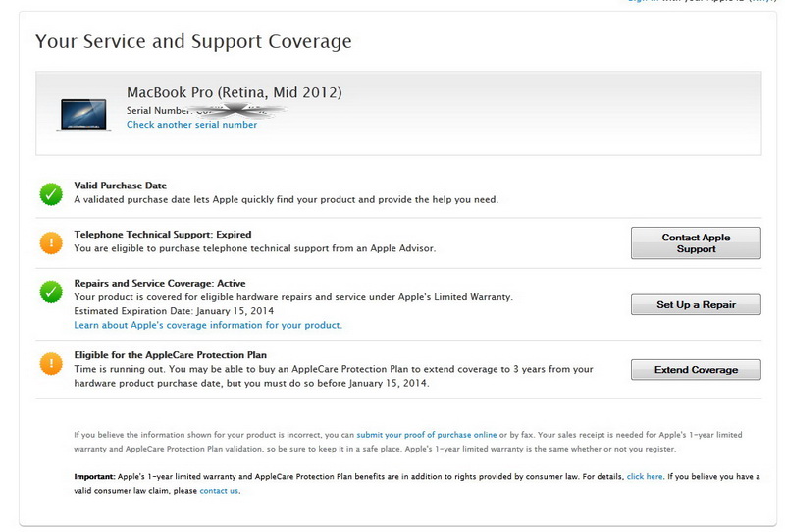This screenshot has height=532, width=785.
Task: Open the Check another serial number link
Action: coord(191,125)
